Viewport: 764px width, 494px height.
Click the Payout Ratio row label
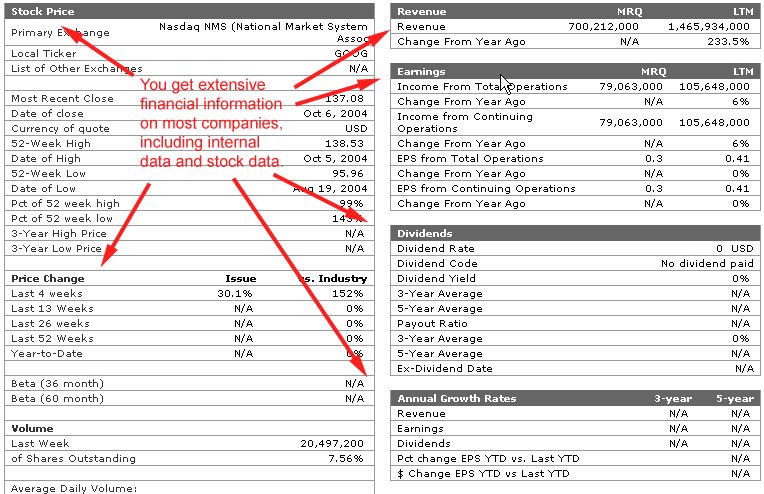coord(432,323)
